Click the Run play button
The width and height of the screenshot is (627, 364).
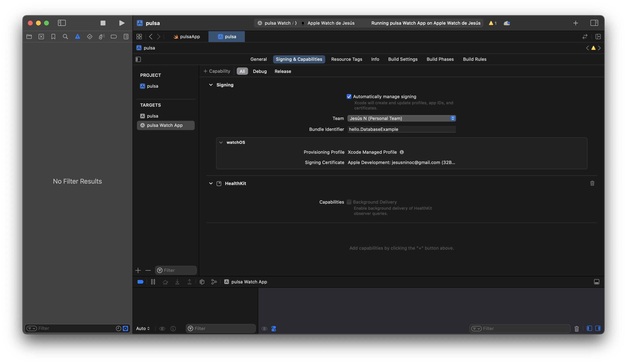point(122,23)
